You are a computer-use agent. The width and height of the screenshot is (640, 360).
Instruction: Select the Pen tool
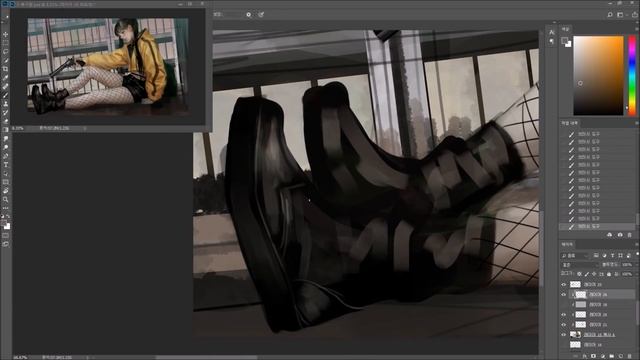(5, 156)
